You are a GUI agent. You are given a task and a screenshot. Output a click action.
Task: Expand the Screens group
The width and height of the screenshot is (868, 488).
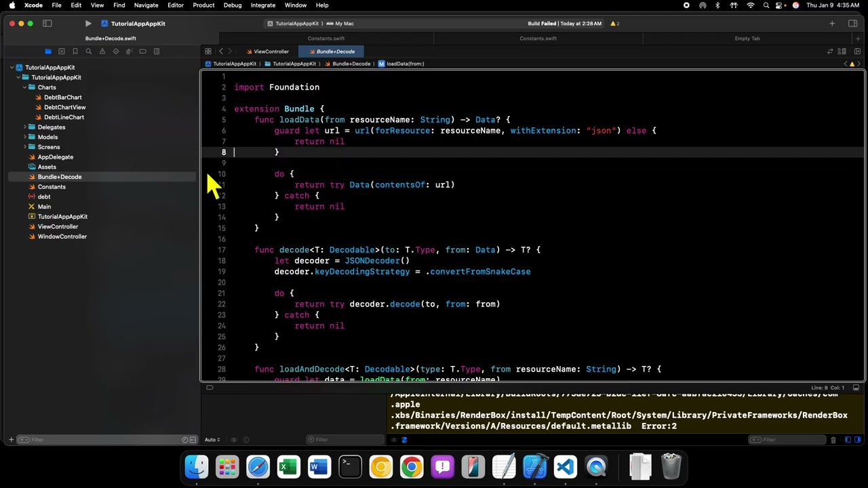tap(25, 147)
